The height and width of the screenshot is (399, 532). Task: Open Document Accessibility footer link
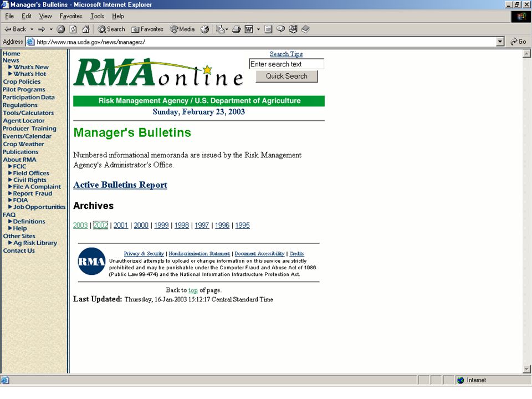coord(259,253)
